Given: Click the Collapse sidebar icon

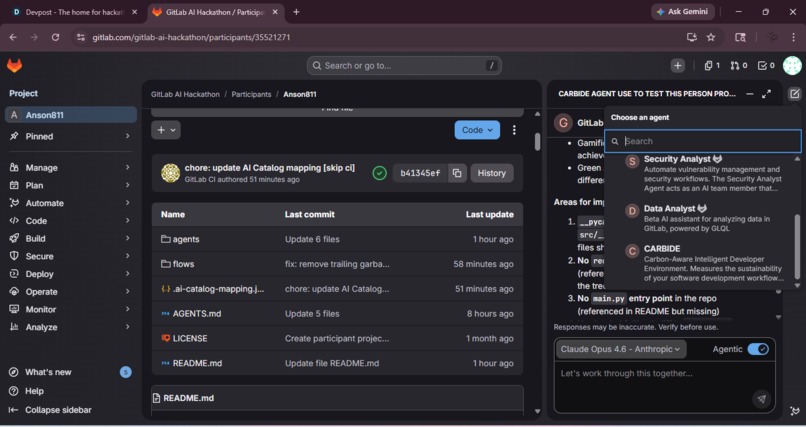Looking at the screenshot, I should 14,410.
